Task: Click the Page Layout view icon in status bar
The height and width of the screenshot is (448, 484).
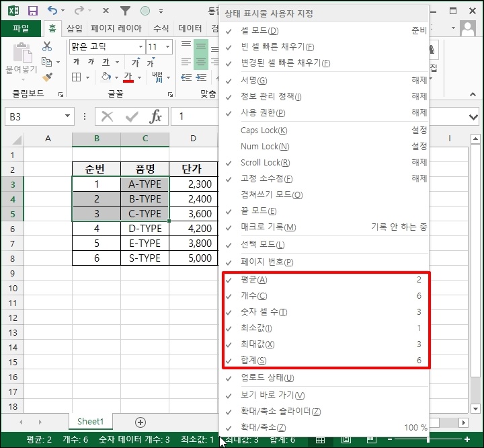Action: pyautogui.click(x=346, y=439)
